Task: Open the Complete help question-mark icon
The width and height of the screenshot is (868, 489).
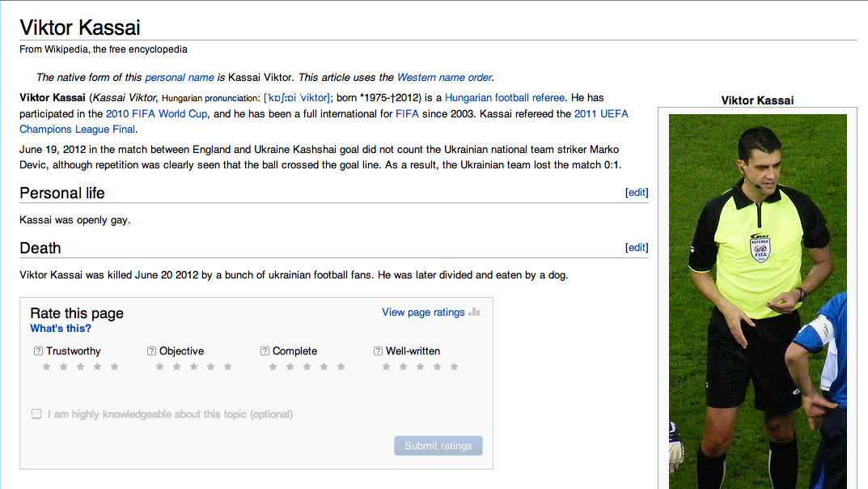Action: [265, 351]
